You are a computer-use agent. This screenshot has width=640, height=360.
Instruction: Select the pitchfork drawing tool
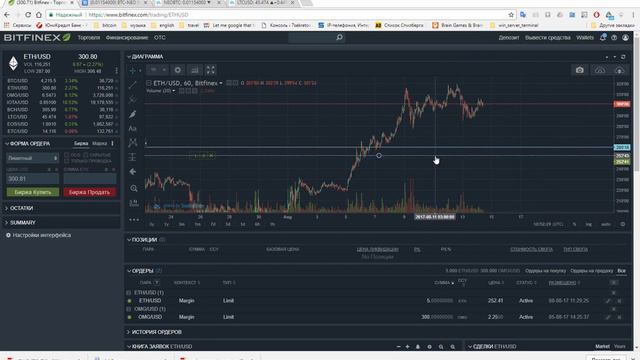click(x=133, y=99)
